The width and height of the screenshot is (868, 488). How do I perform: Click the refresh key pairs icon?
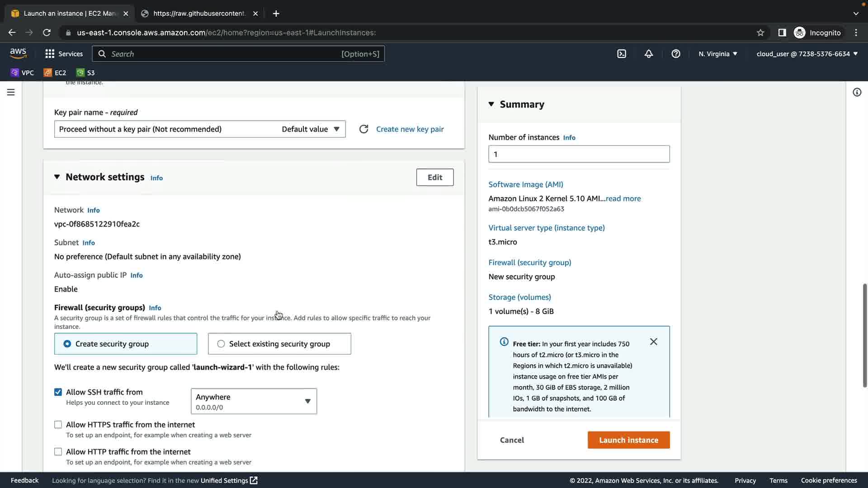click(x=363, y=129)
